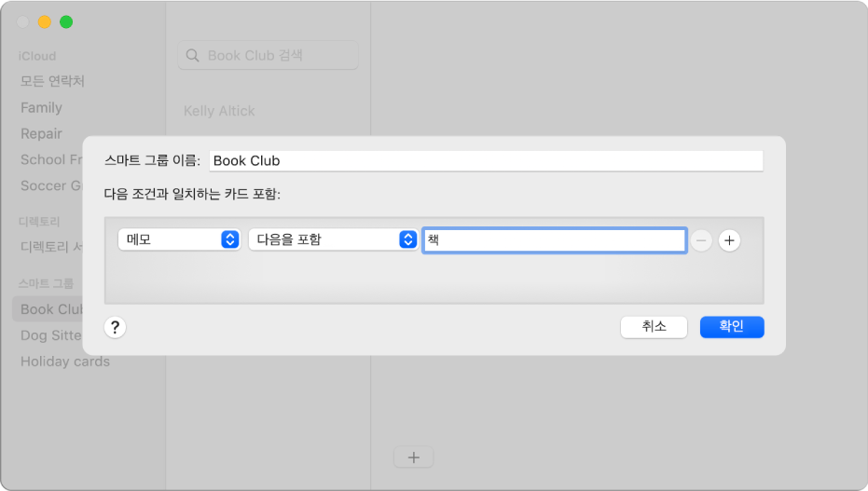
Task: Click the smart group name field
Action: [486, 160]
